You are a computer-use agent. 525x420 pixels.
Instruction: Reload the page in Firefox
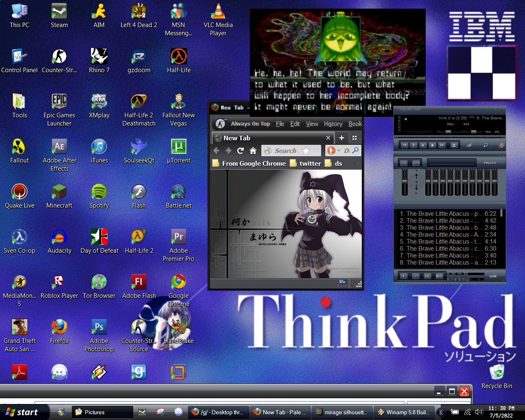(x=241, y=151)
